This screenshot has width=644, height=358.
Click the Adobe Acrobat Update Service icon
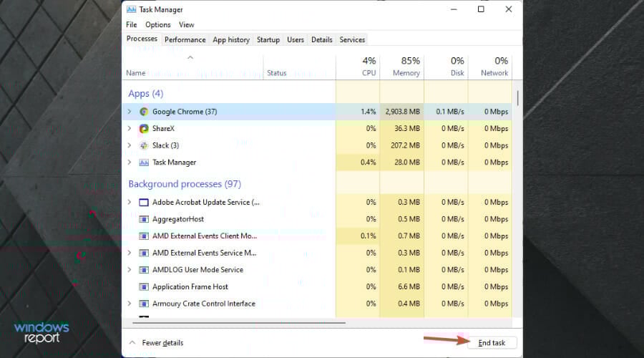(x=144, y=202)
